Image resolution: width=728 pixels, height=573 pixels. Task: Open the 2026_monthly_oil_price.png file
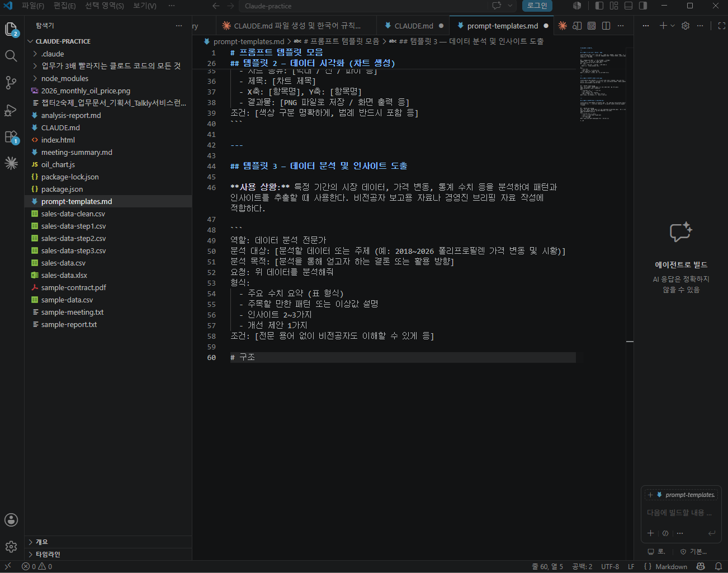(x=108, y=91)
